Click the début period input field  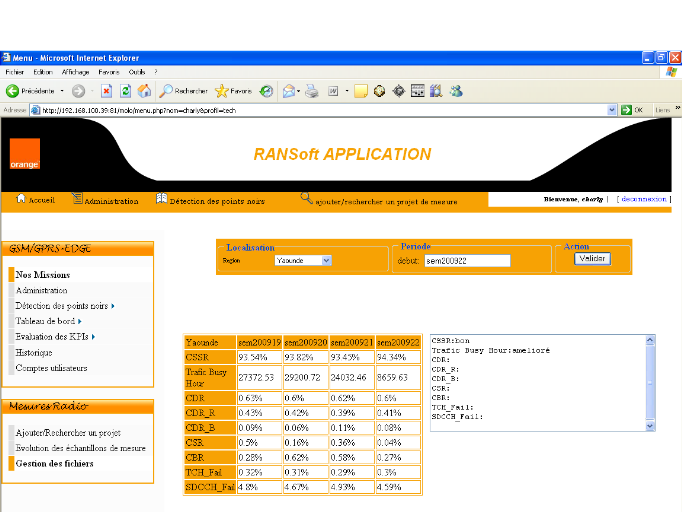(467, 260)
